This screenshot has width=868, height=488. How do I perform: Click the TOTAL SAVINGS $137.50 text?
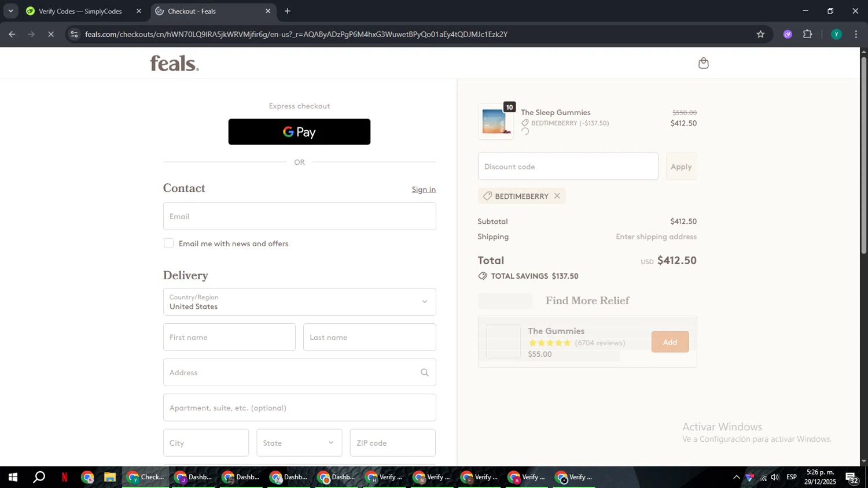(535, 276)
